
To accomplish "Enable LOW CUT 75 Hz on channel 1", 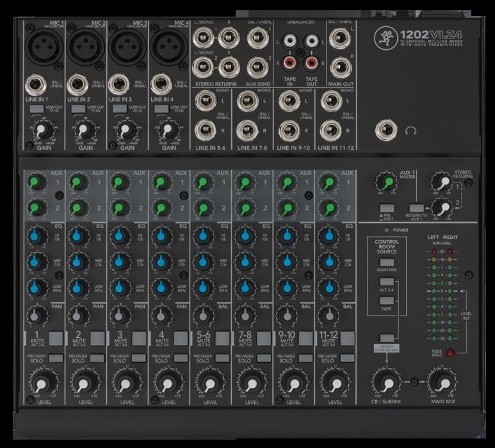I will 36,110.
